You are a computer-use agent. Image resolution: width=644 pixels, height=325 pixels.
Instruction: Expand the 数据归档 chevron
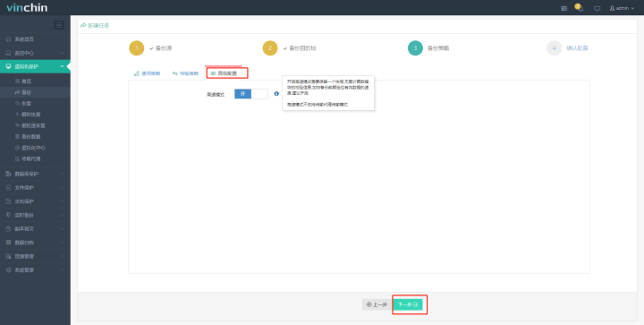point(63,243)
